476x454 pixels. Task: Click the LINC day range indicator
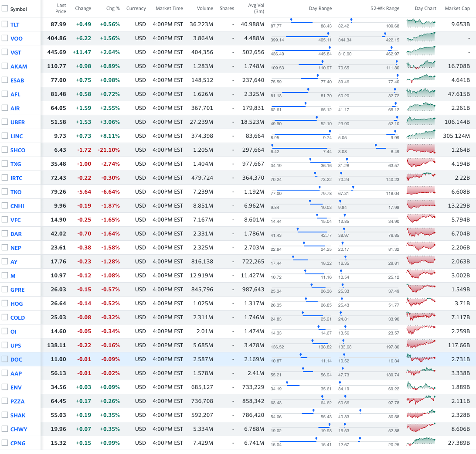point(301,134)
